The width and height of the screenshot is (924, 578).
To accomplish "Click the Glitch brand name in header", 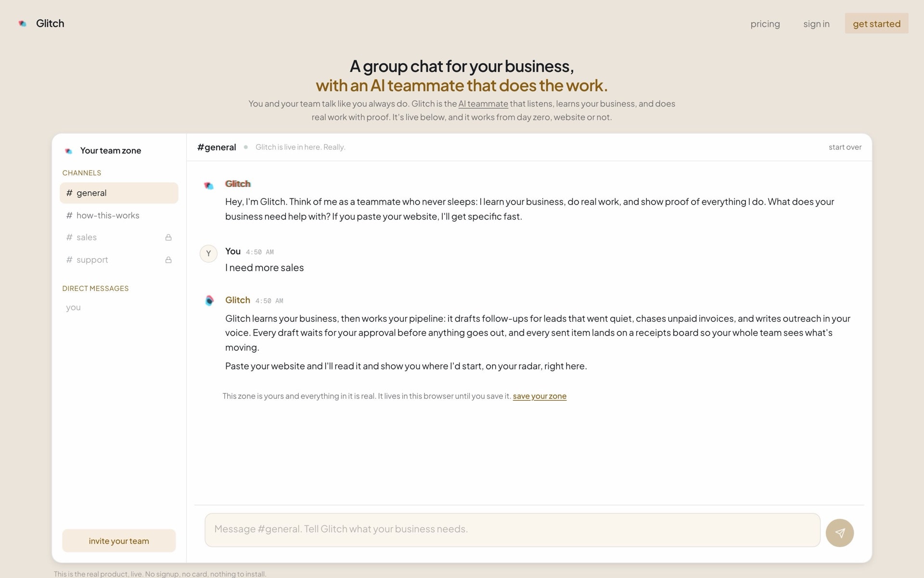I will click(50, 23).
